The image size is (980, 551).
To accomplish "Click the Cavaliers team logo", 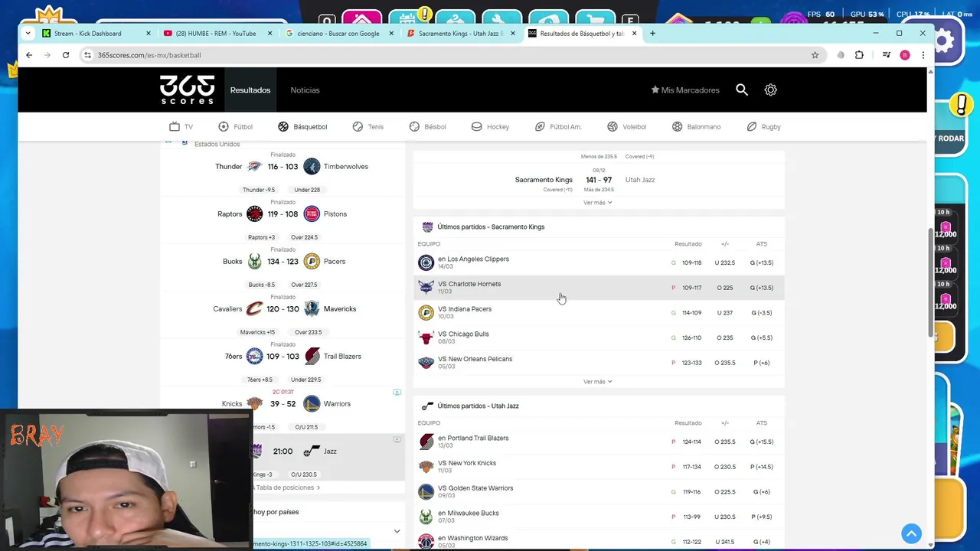I will click(255, 308).
